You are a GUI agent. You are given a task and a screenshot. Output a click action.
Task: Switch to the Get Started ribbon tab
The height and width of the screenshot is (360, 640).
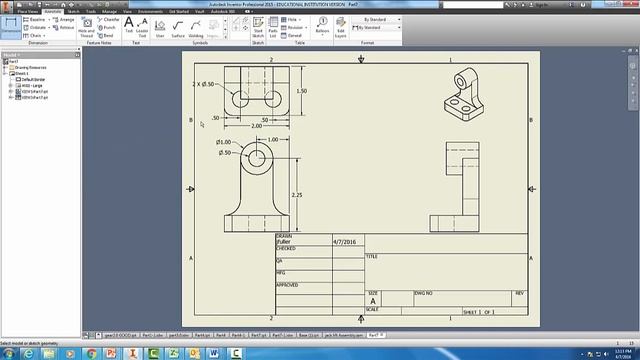[179, 11]
